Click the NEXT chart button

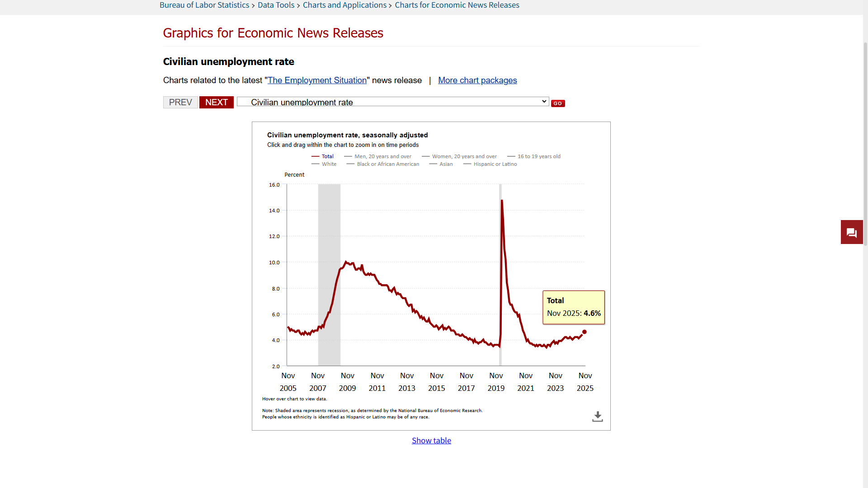(x=216, y=102)
